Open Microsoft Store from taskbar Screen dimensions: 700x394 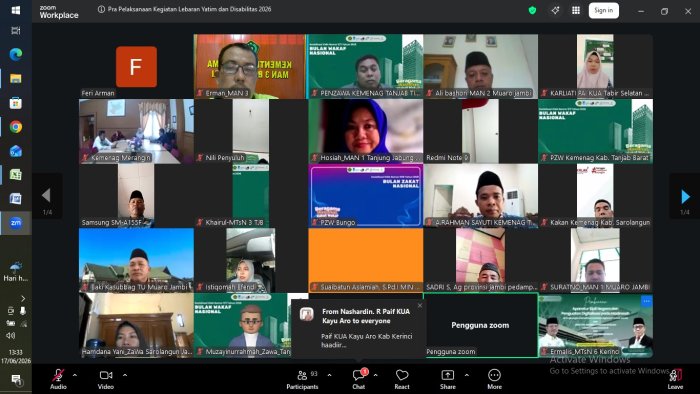point(16,103)
